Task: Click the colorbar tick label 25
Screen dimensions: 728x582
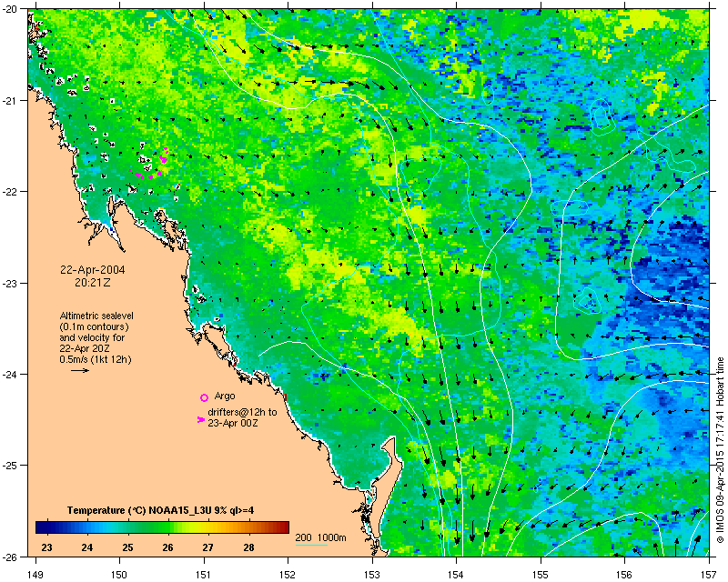Action: (127, 547)
